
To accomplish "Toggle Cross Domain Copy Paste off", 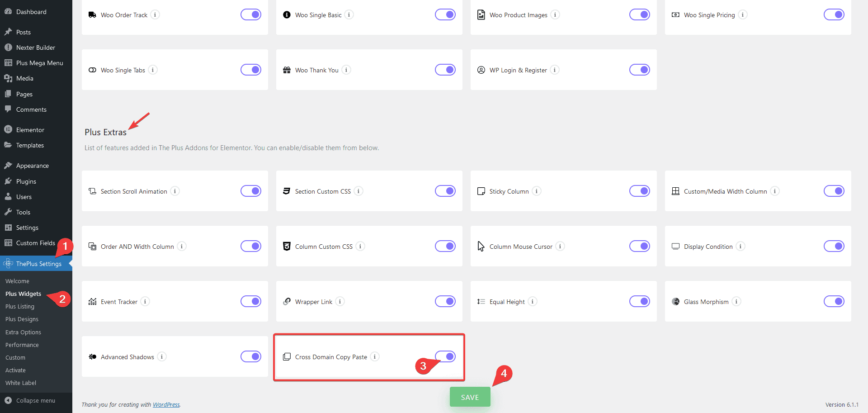I will [x=445, y=356].
